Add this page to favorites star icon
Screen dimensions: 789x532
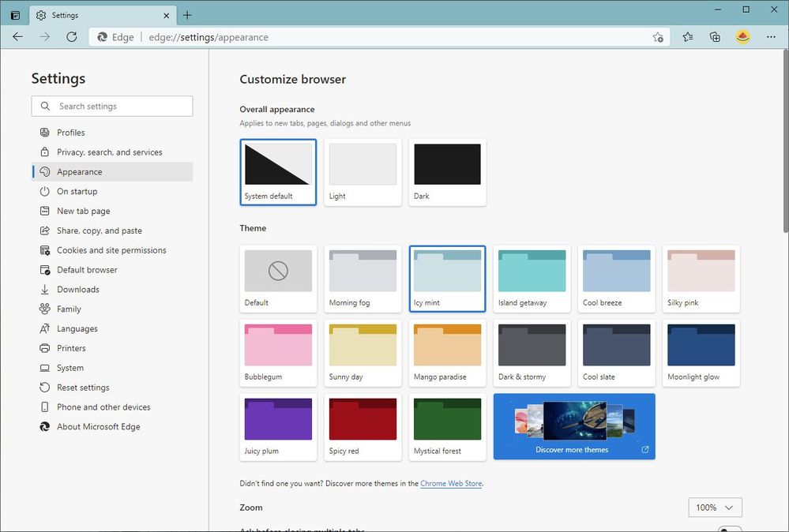(x=658, y=37)
